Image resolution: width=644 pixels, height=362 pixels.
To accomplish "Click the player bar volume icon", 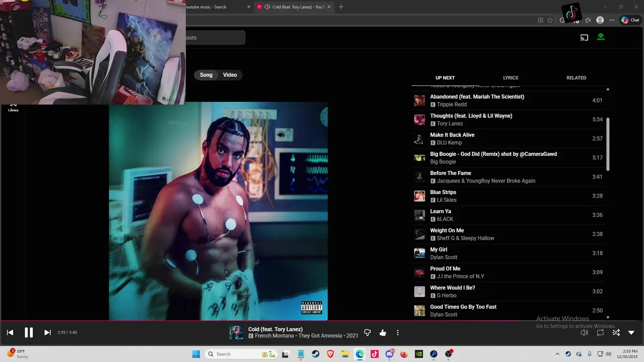I will pyautogui.click(x=584, y=332).
